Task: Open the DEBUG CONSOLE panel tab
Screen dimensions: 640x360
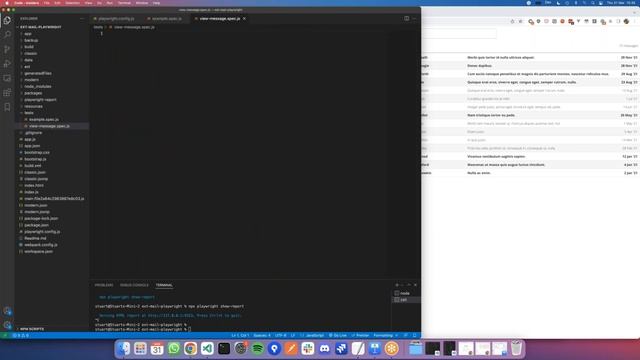Action: pyautogui.click(x=134, y=285)
